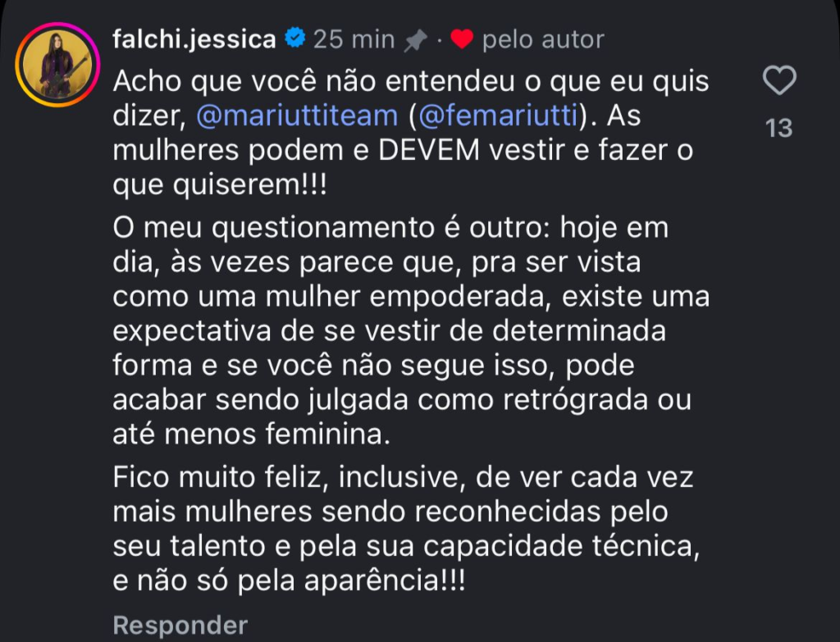The width and height of the screenshot is (840, 642).
Task: Click the '25 min' timestamp
Action: (354, 39)
